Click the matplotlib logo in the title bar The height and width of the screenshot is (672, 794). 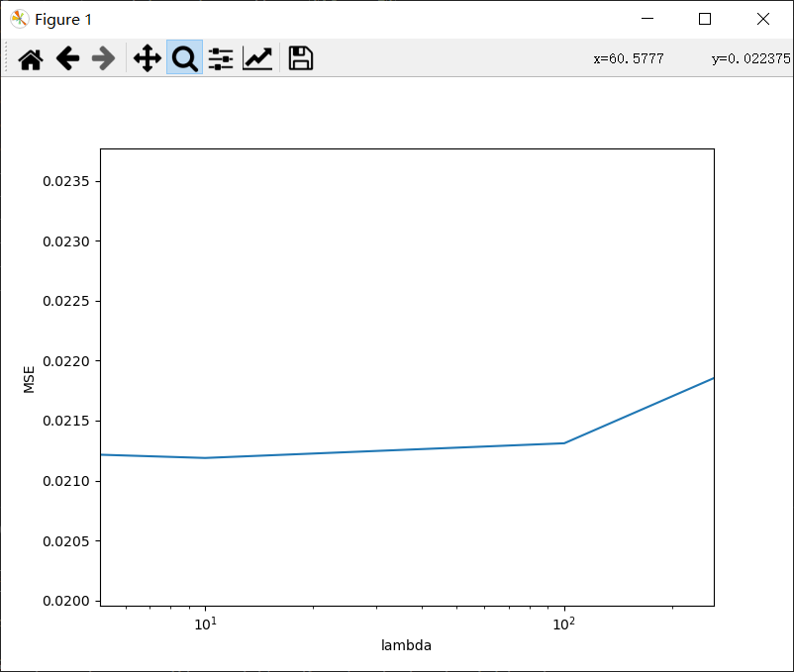pos(18,18)
